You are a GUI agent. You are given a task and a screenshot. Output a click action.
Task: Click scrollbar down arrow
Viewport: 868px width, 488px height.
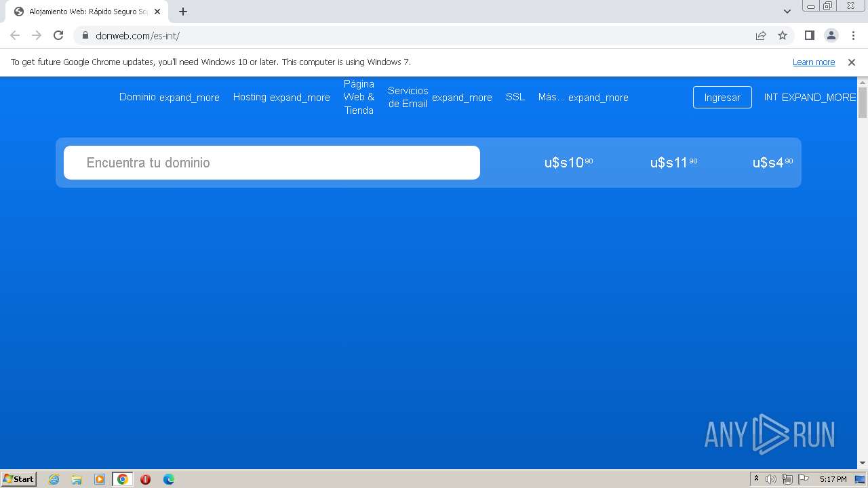click(x=863, y=463)
